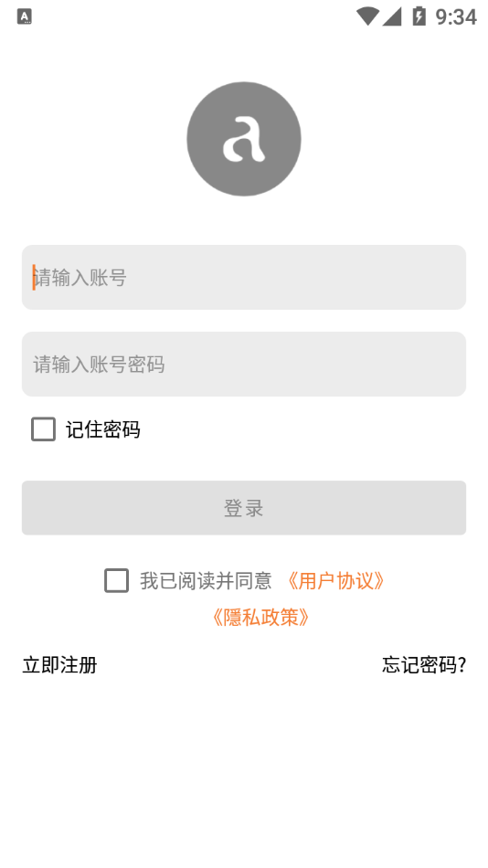The width and height of the screenshot is (488, 868).
Task: Tap 忘记密码? to recover password
Action: coord(424,665)
